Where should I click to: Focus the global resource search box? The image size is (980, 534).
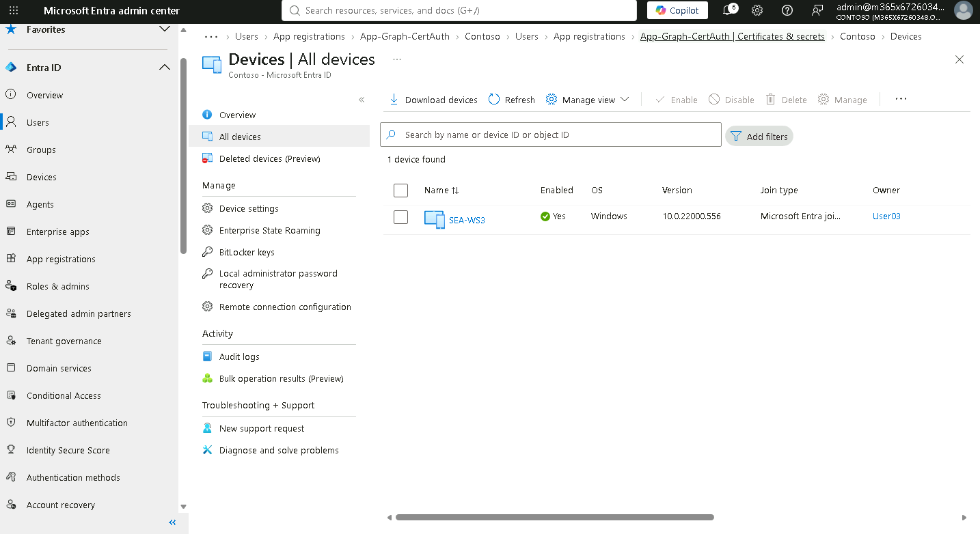pos(459,10)
